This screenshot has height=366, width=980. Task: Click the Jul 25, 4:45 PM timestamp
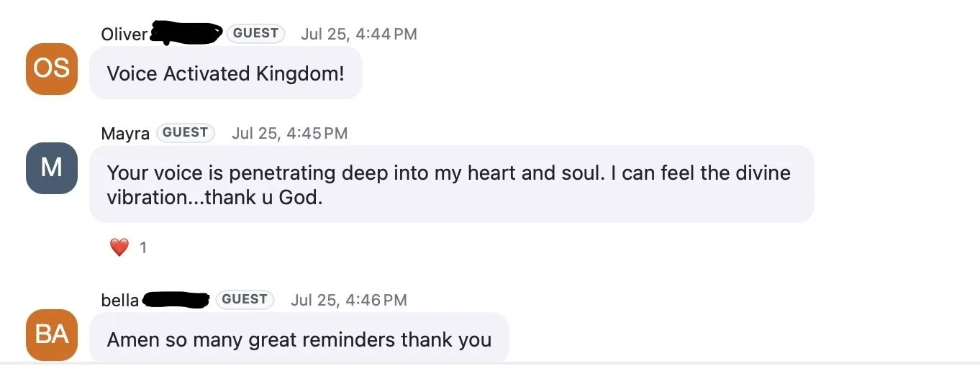(289, 133)
